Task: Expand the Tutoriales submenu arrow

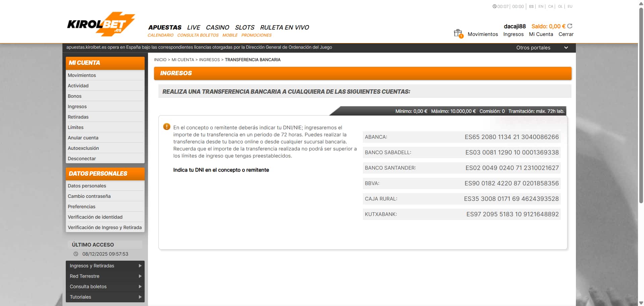Action: 140,297
